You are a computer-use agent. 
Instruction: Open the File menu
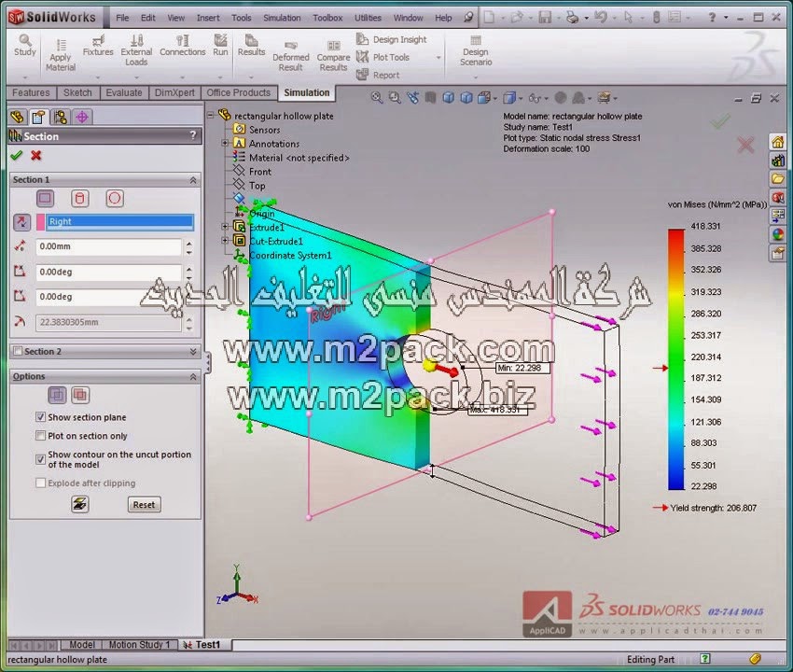pos(122,18)
